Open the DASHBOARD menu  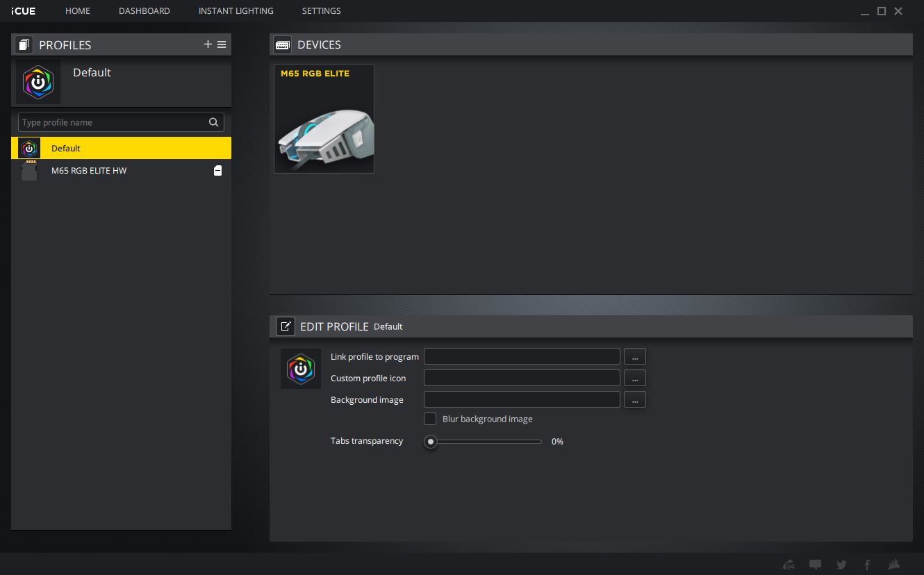click(x=145, y=11)
